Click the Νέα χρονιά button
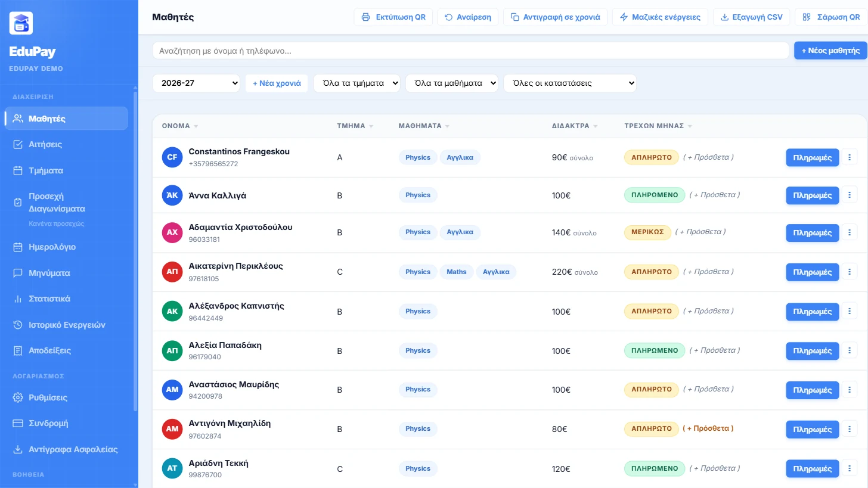Viewport: 868px width, 488px height. tap(277, 83)
